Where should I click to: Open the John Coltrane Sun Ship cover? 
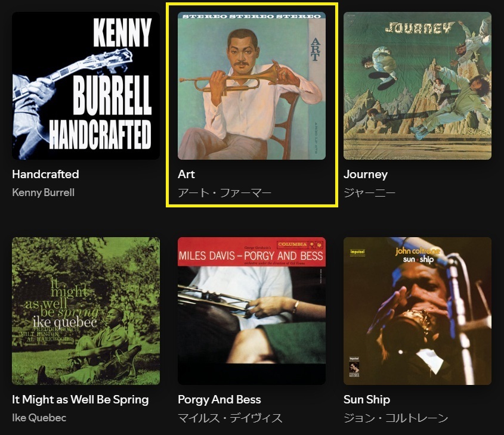418,311
